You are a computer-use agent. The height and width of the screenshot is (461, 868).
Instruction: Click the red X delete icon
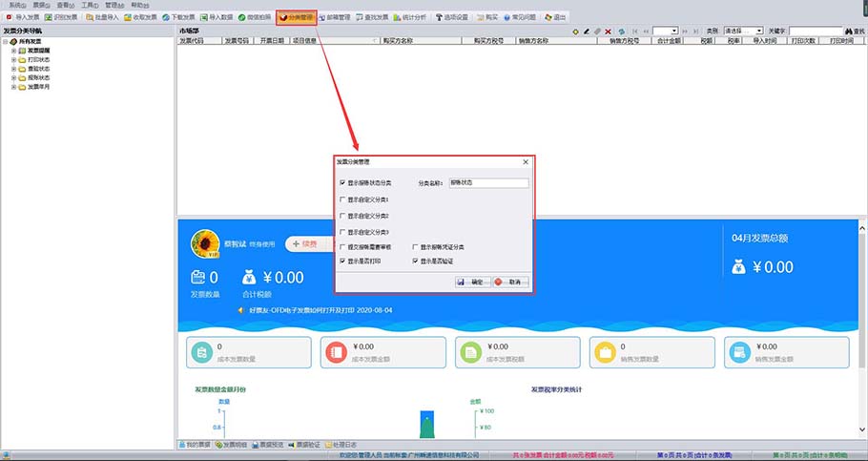click(x=610, y=31)
